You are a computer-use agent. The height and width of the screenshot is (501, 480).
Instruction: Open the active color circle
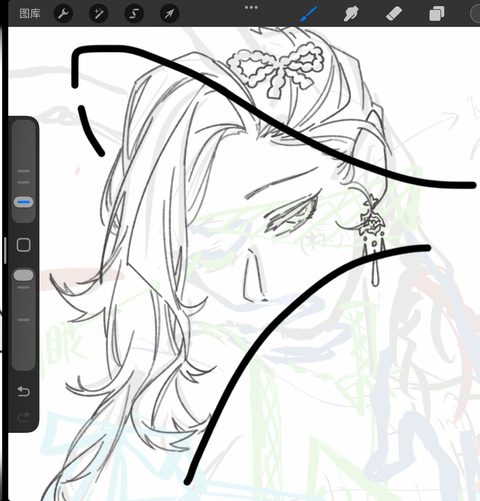475,14
